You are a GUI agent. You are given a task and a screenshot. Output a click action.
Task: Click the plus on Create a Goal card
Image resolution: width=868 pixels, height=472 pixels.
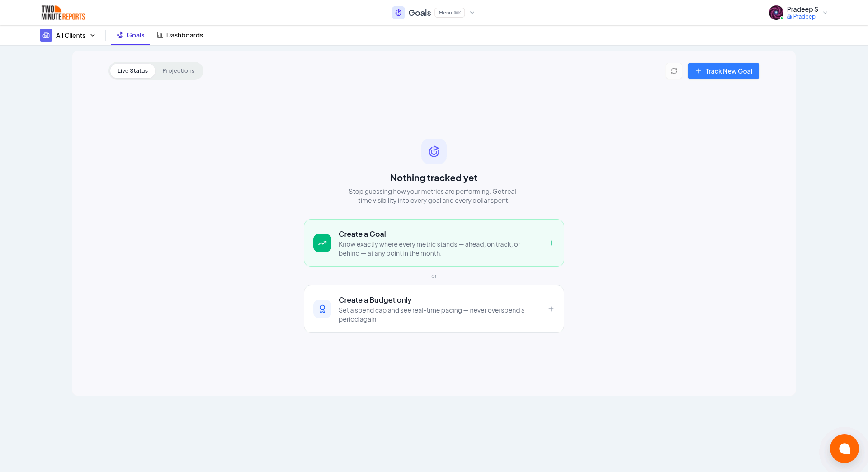pos(551,243)
